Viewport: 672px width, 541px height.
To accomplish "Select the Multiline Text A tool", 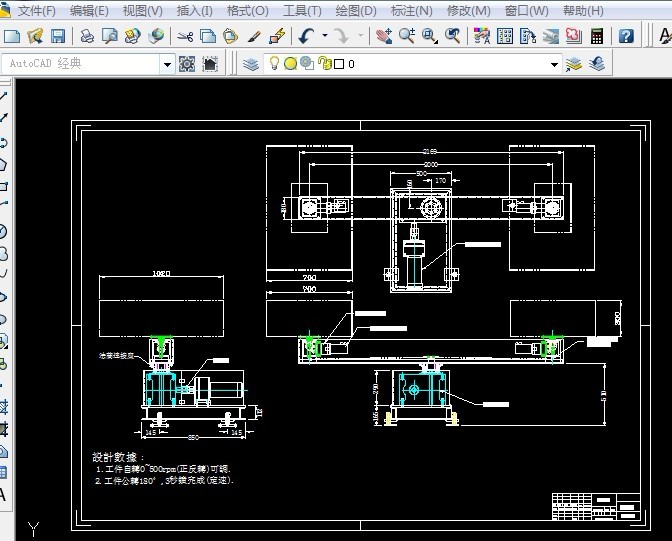I will pos(4,494).
